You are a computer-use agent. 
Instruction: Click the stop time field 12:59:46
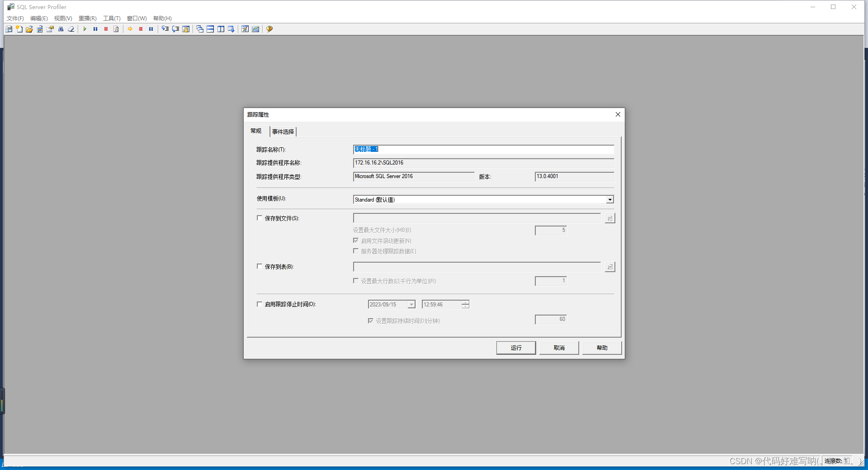point(442,305)
